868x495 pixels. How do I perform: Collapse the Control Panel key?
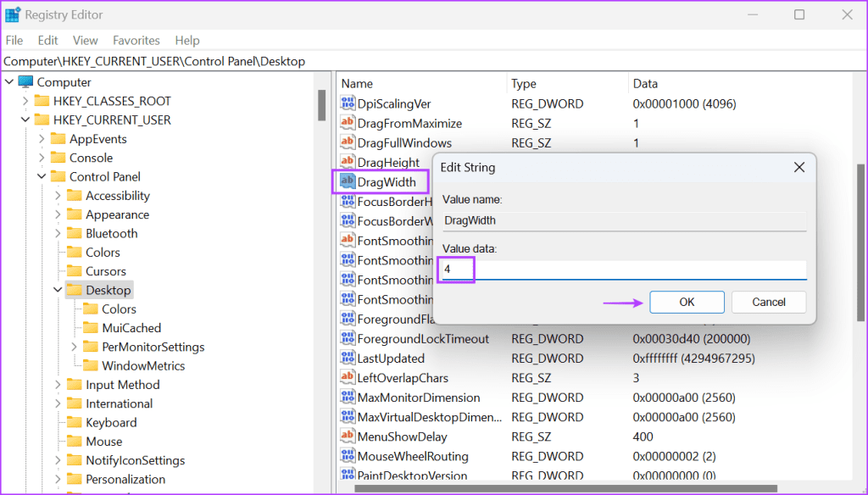click(x=40, y=176)
